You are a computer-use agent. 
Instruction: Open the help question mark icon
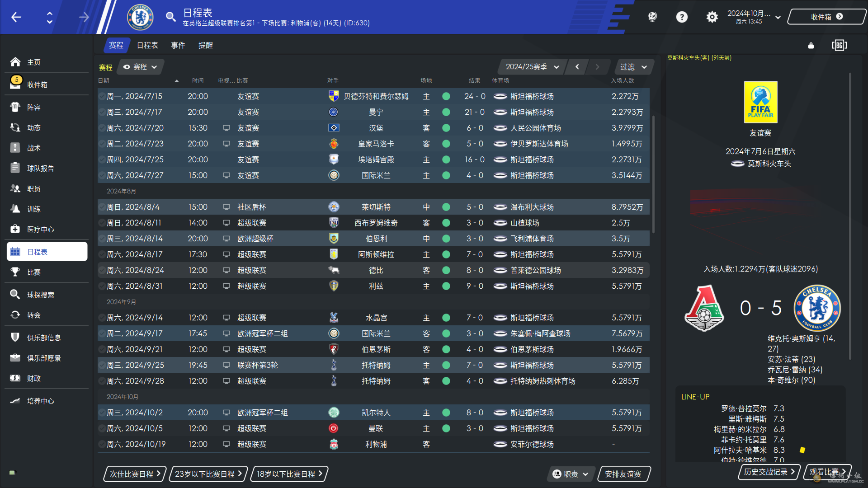[682, 17]
